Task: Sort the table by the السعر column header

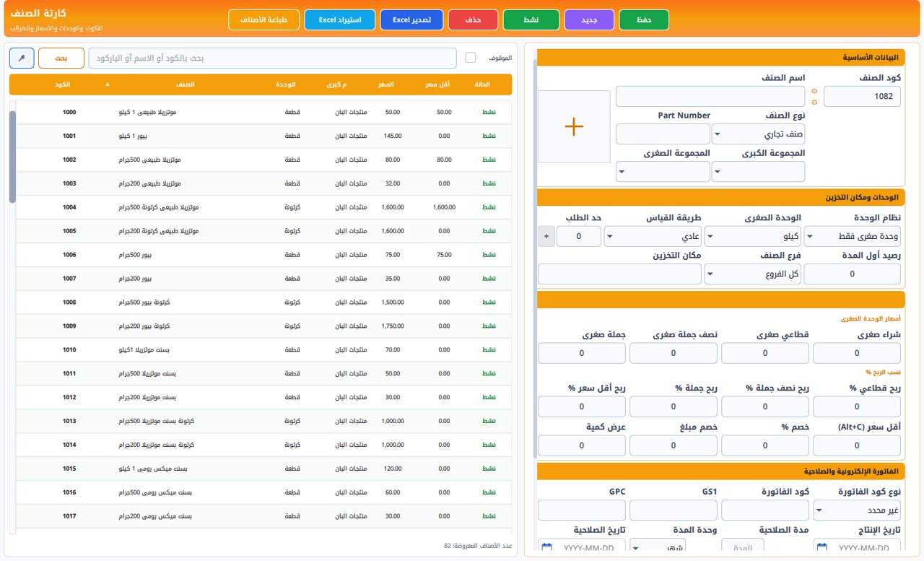Action: pyautogui.click(x=386, y=84)
